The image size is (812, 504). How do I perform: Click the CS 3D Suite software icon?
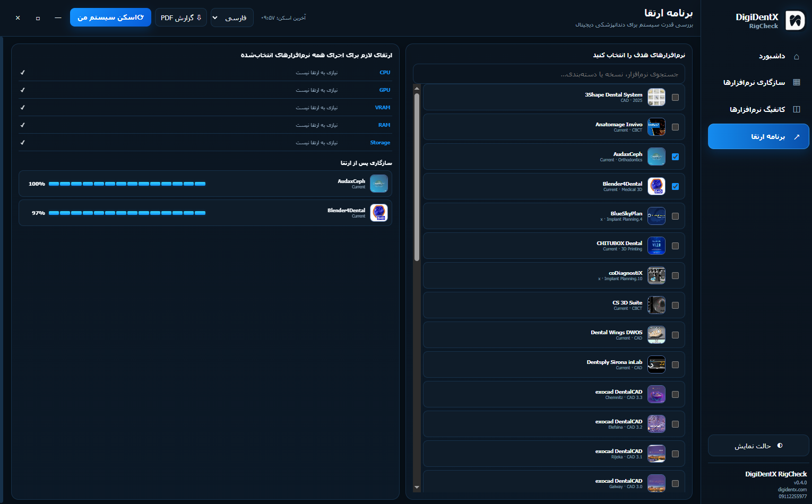pyautogui.click(x=656, y=305)
